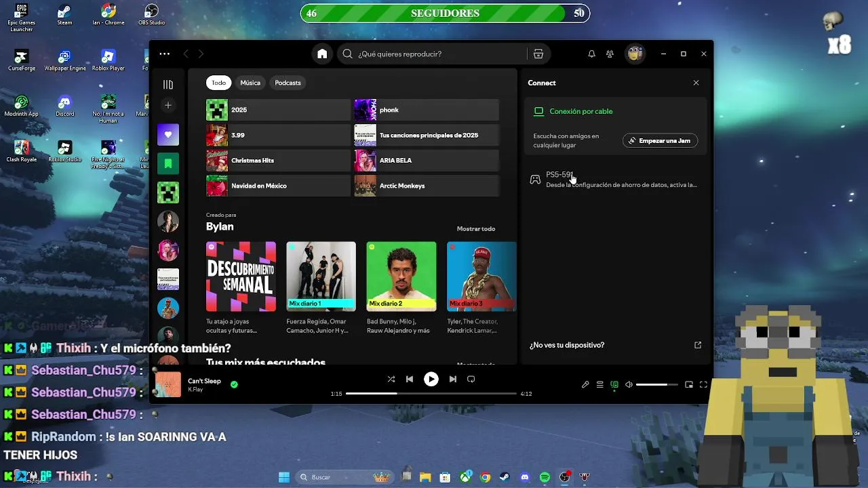
Task: Open the mini player icon
Action: [689, 384]
